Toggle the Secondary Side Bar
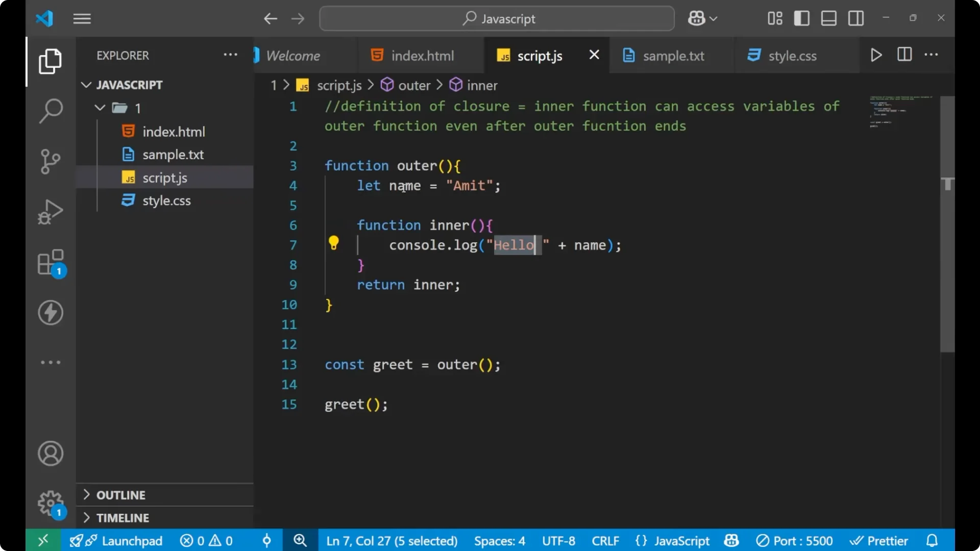Screen dimensions: 980x551 855,18
